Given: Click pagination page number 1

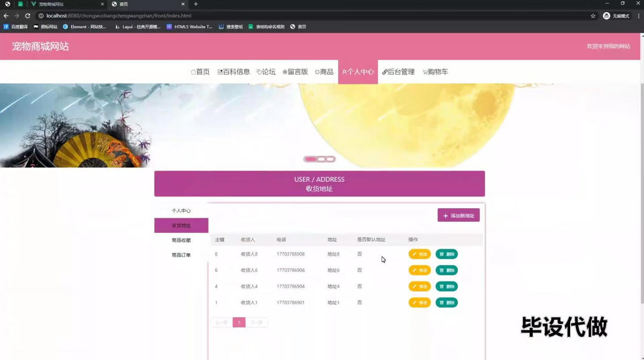Looking at the screenshot, I should [x=239, y=322].
